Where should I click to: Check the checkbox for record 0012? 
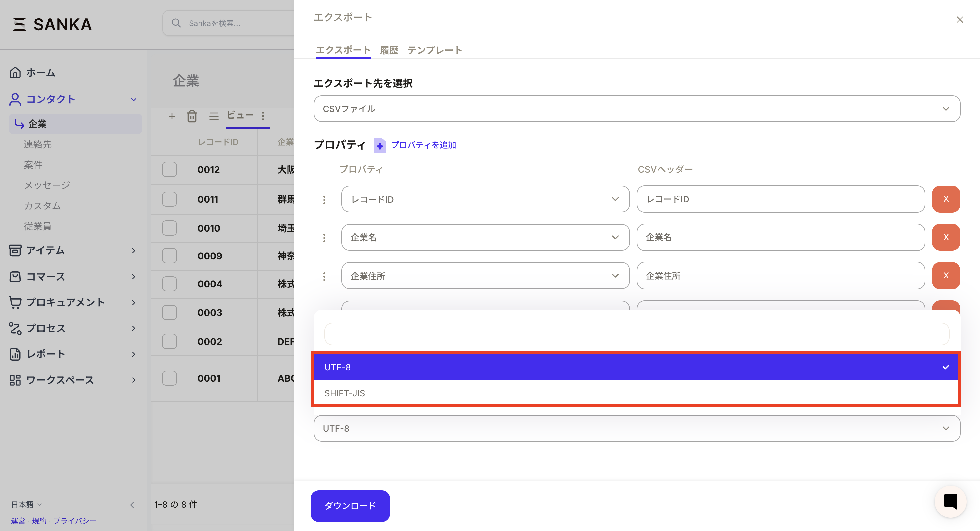pos(169,170)
